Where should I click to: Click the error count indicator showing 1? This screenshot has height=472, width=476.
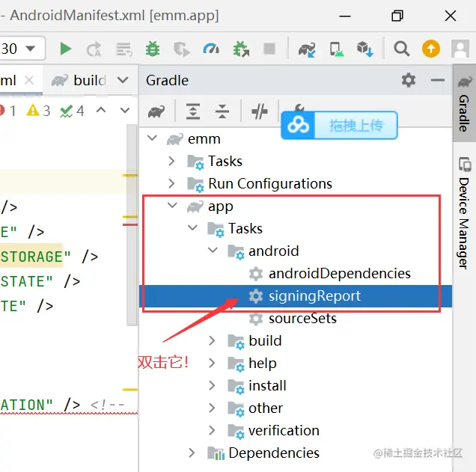pos(8,111)
